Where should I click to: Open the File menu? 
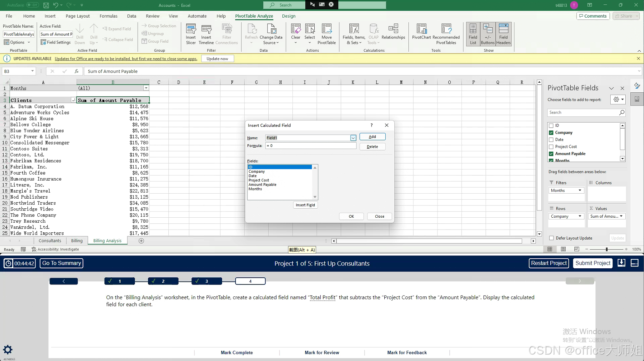pyautogui.click(x=9, y=16)
